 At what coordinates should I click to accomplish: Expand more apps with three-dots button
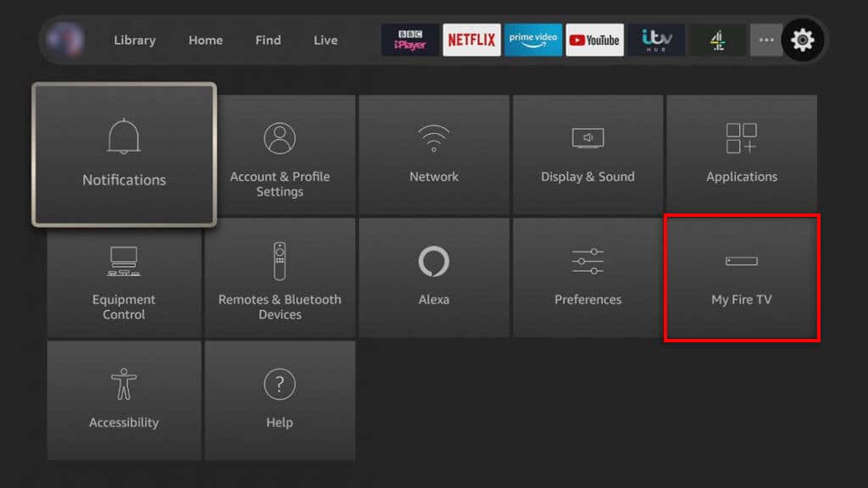(x=766, y=40)
